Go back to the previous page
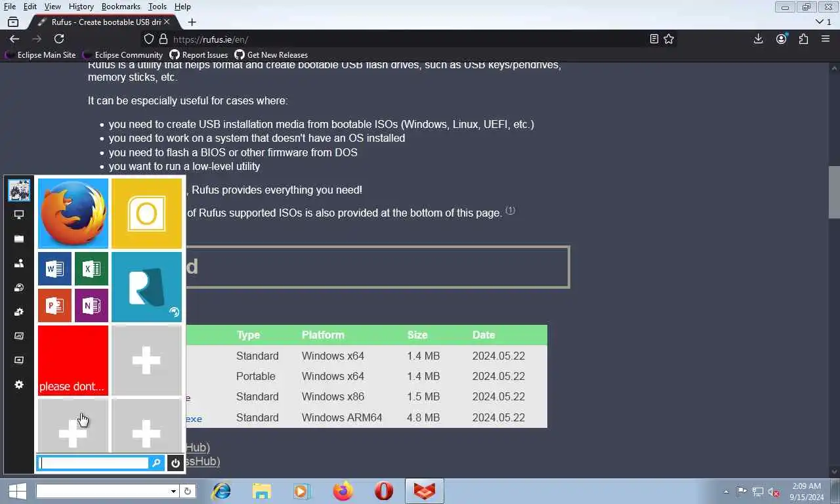This screenshot has height=504, width=840. click(x=14, y=39)
